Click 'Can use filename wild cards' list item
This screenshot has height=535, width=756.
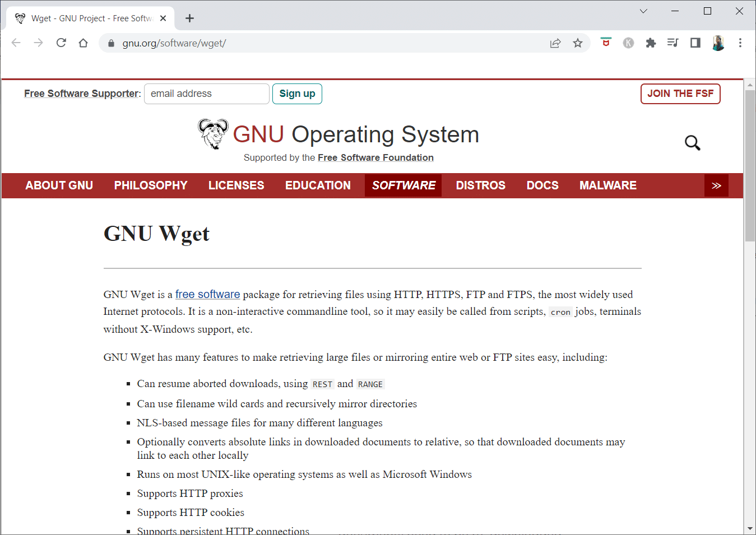277,404
